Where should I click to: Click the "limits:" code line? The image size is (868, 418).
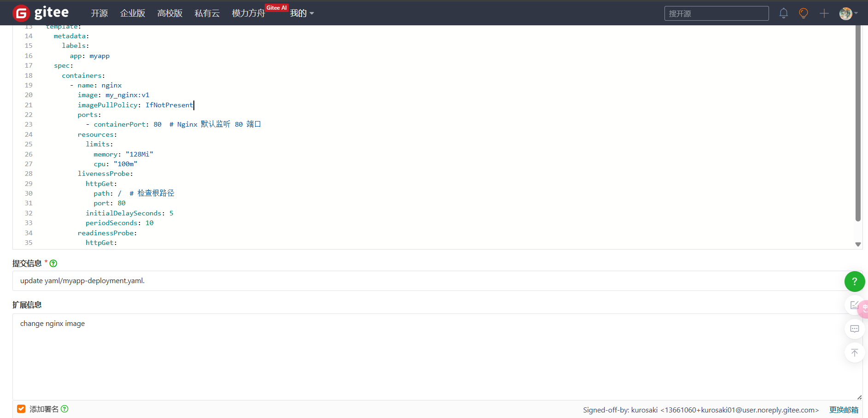pyautogui.click(x=99, y=144)
